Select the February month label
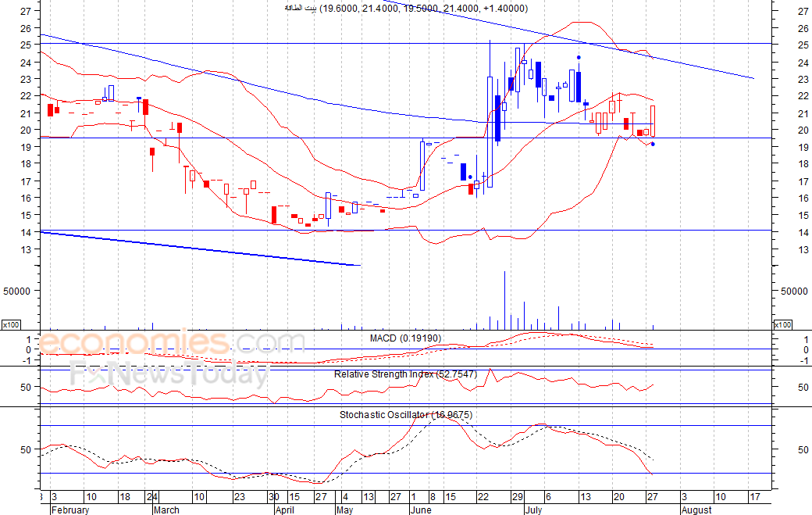 click(x=70, y=510)
